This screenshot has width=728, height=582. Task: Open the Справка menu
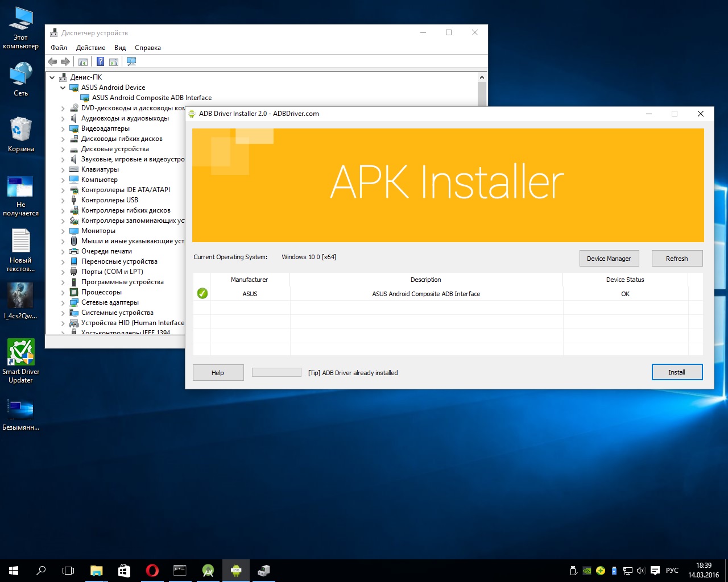(147, 48)
